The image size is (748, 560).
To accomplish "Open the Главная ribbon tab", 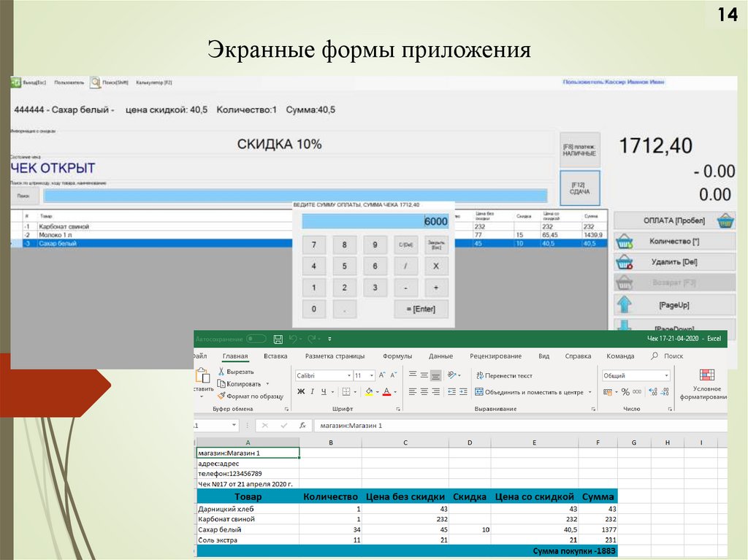I will click(x=235, y=356).
